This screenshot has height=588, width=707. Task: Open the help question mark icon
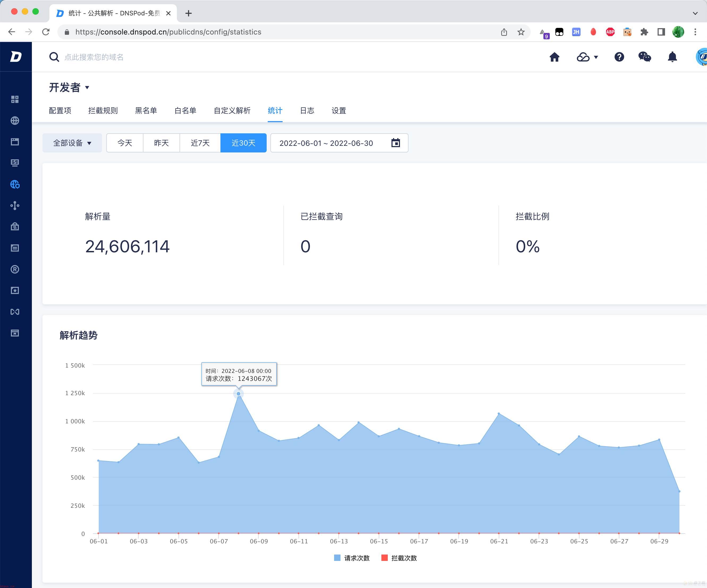click(x=619, y=57)
